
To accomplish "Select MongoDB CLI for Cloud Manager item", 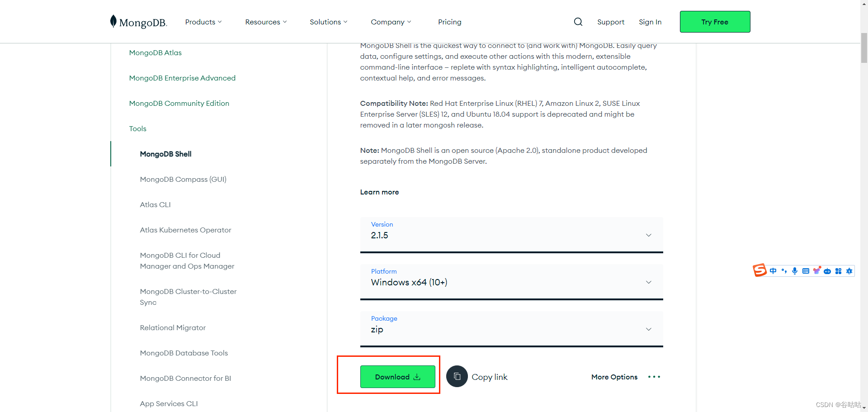I will tap(187, 260).
